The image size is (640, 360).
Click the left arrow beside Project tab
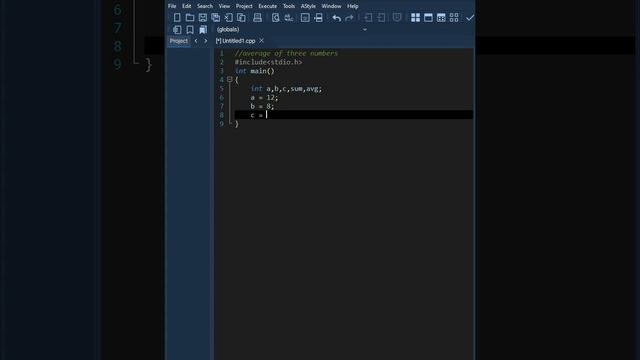click(196, 41)
